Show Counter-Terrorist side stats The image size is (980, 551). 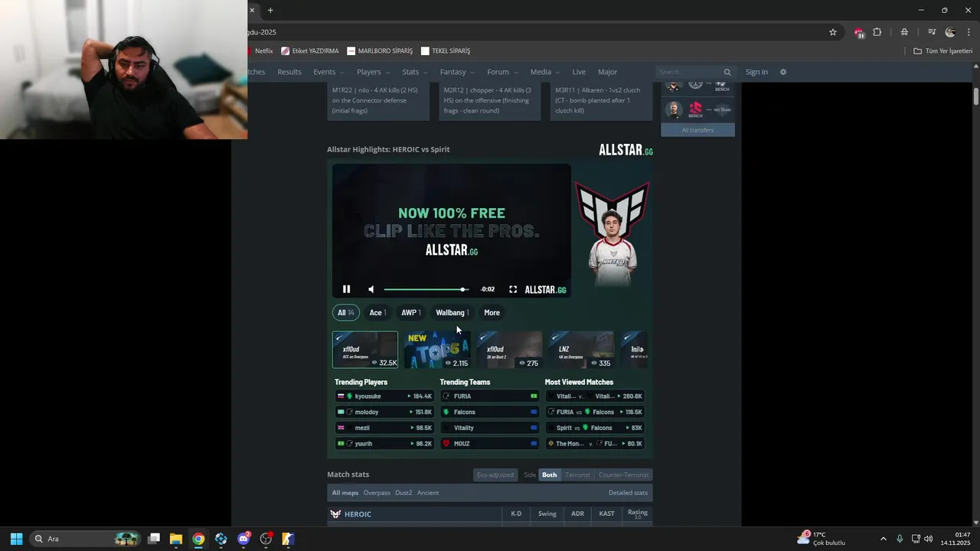point(623,474)
